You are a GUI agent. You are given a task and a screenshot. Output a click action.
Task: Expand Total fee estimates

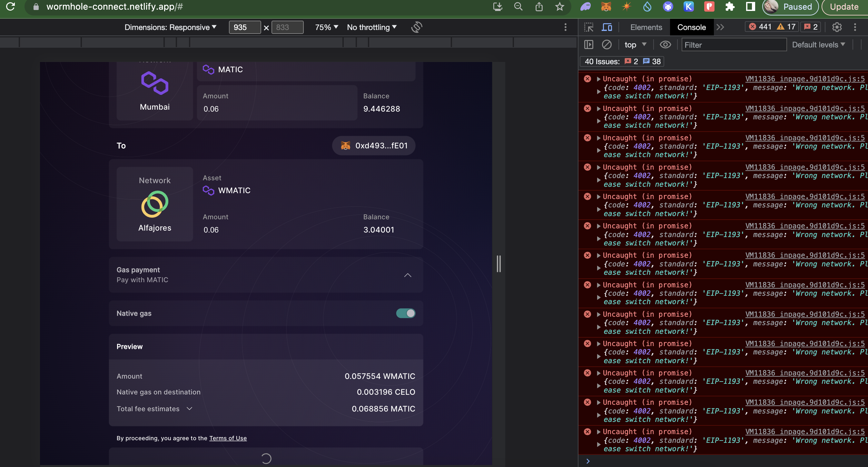click(x=189, y=408)
